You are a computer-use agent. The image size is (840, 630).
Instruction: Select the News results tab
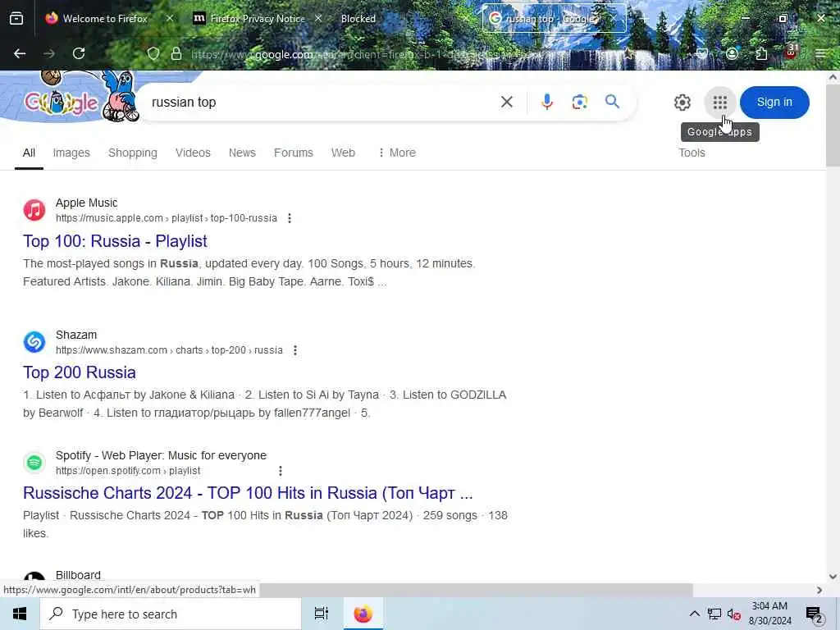tap(242, 153)
